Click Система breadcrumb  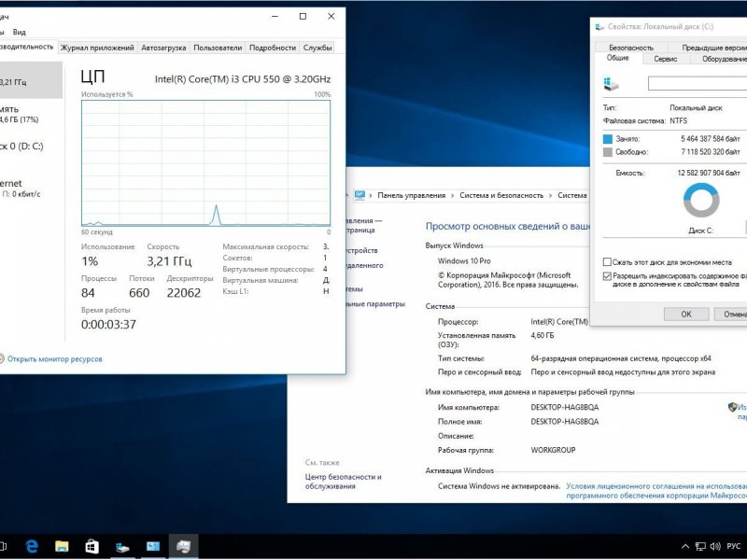tap(572, 195)
